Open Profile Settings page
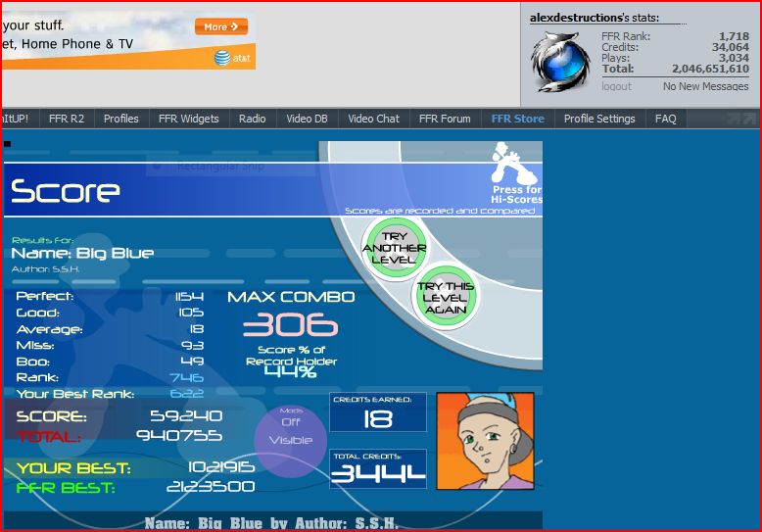The width and height of the screenshot is (762, 532). pos(599,119)
